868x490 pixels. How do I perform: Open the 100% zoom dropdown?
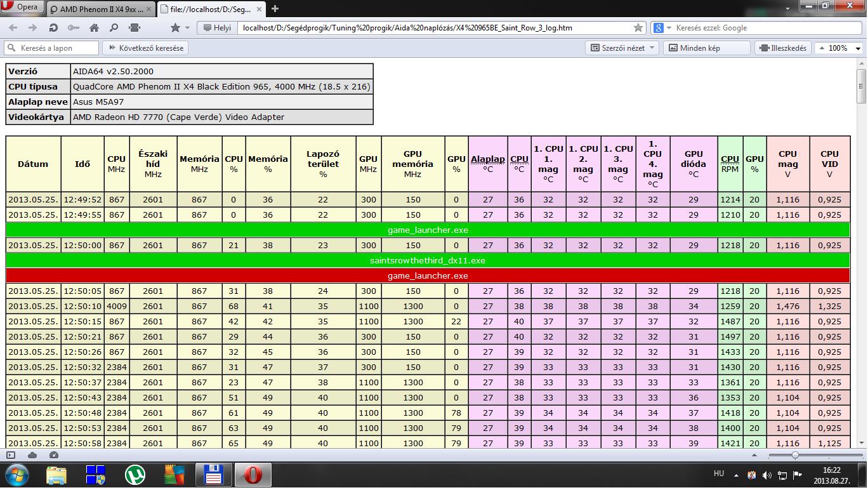click(839, 48)
